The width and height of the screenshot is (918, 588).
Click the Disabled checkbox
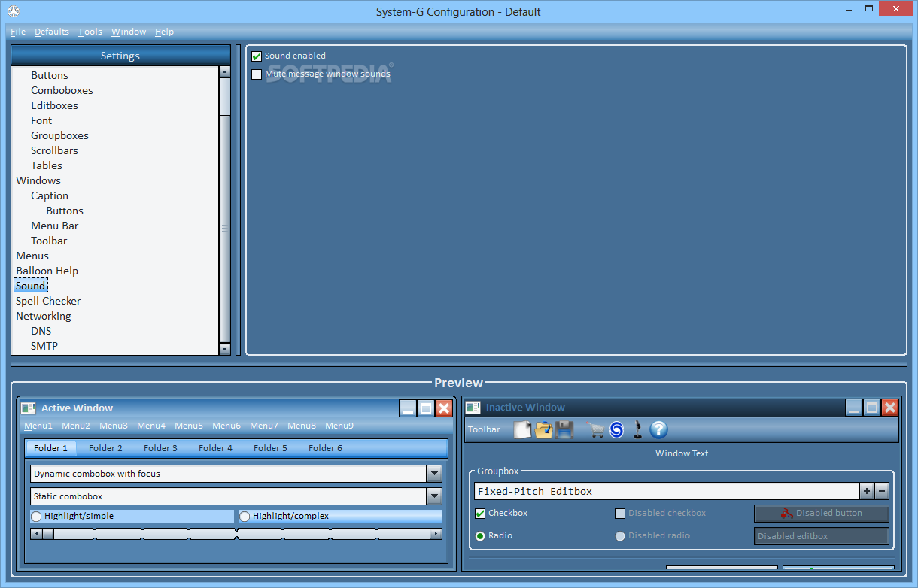620,514
